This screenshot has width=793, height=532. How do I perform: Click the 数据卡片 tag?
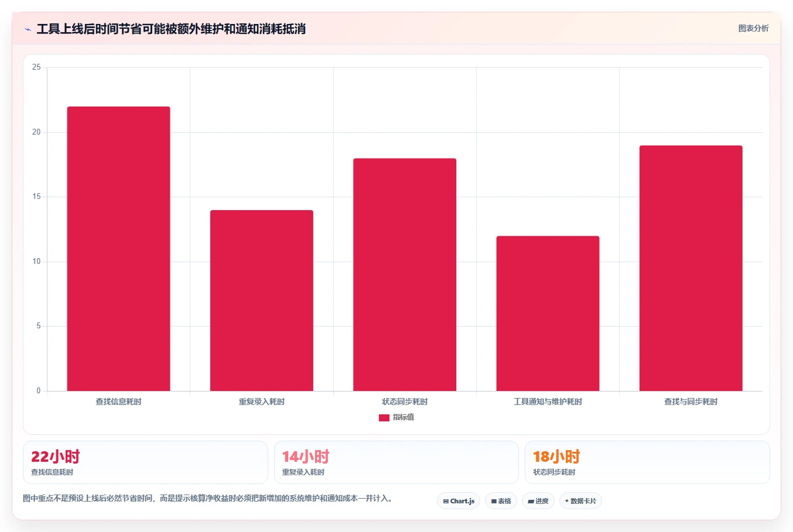580,501
